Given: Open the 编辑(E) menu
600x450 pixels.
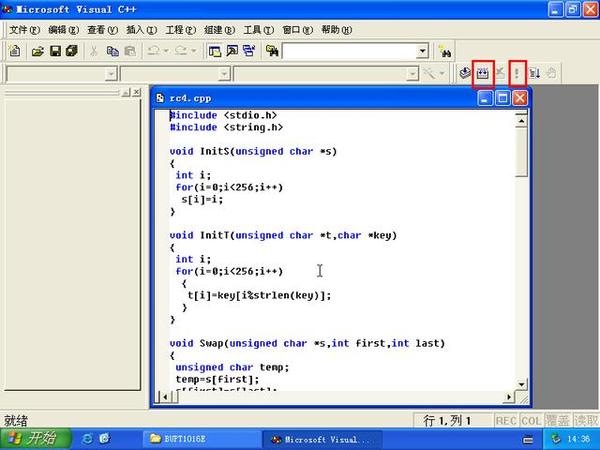Looking at the screenshot, I should [64, 29].
